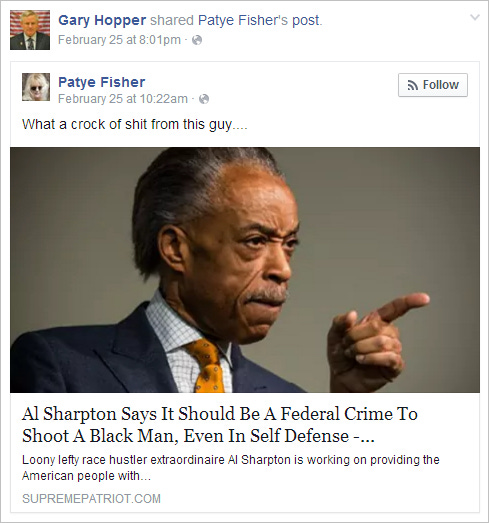Click the globe privacy icon beside 10:22am
Viewport: 489px width, 523px height.
point(204,99)
